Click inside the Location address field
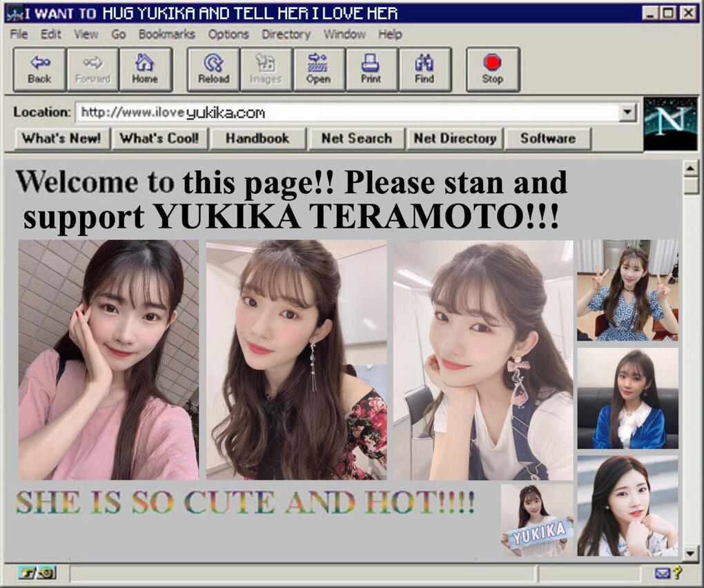Screen dimensions: 704x588 tap(345, 112)
